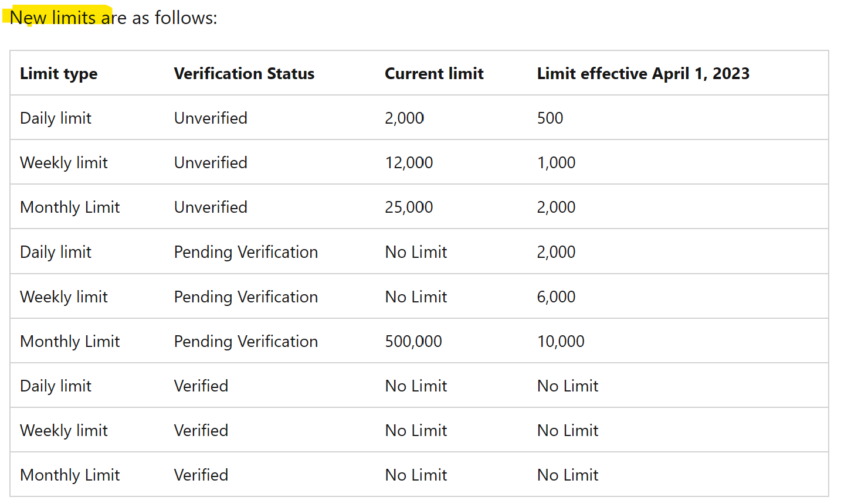Click 'Unverified' in the Monthly Limit row
Screen dimensions: 841x504
tap(211, 207)
